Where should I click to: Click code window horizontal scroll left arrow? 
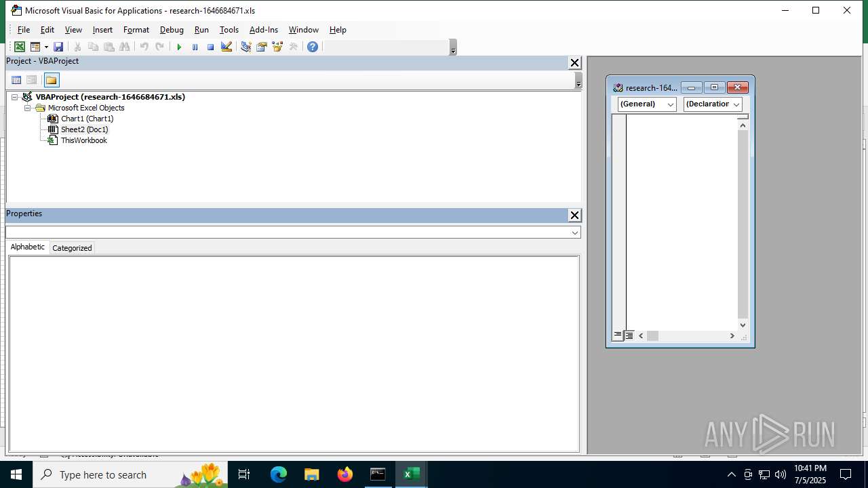[641, 335]
